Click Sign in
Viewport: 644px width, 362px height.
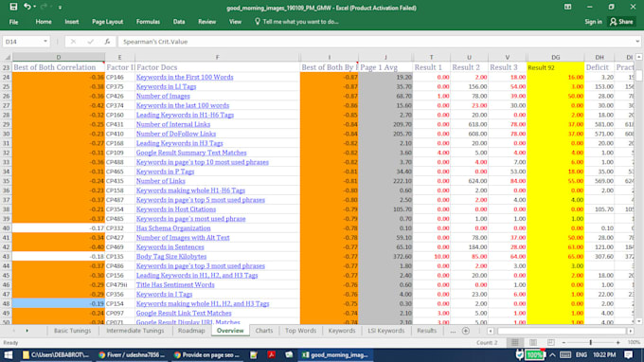tap(593, 22)
